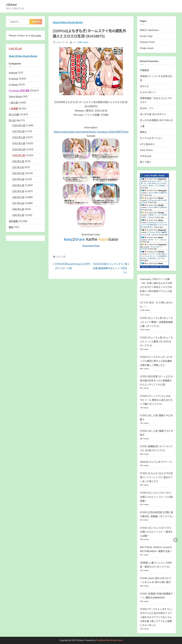The width and height of the screenshot is (182, 644).
Task: Open the 一般漫画 category
Action: pyautogui.click(x=13, y=109)
